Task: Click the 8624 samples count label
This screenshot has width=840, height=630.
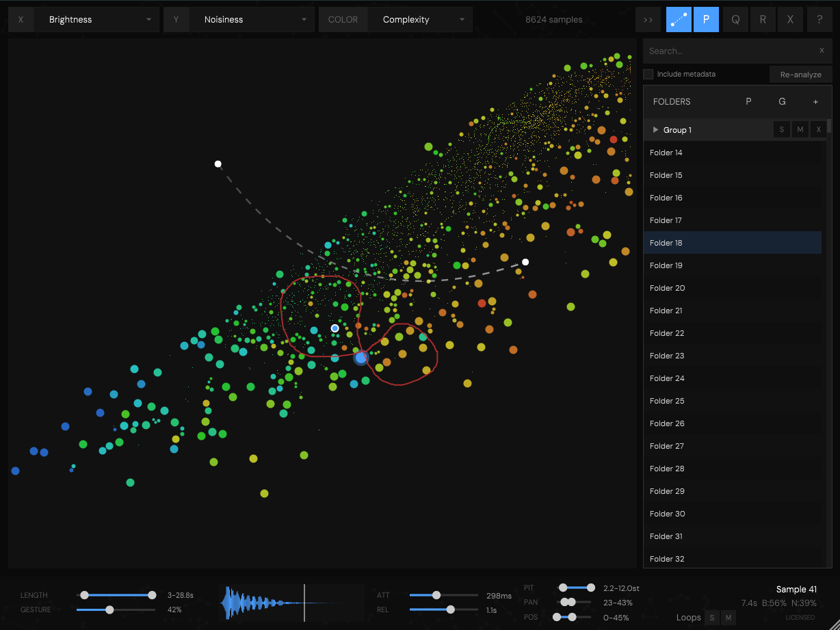Action: pyautogui.click(x=554, y=20)
